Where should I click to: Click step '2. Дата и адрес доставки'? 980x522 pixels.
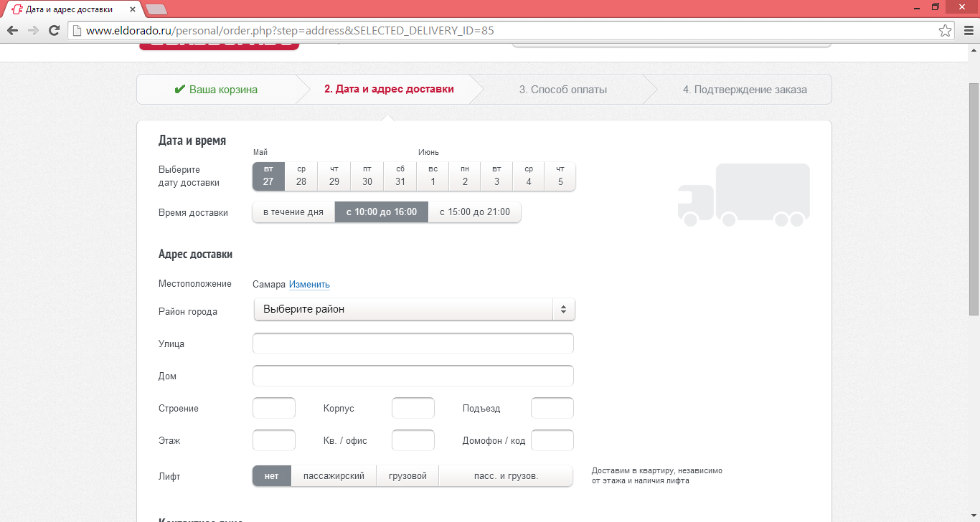[x=389, y=90]
